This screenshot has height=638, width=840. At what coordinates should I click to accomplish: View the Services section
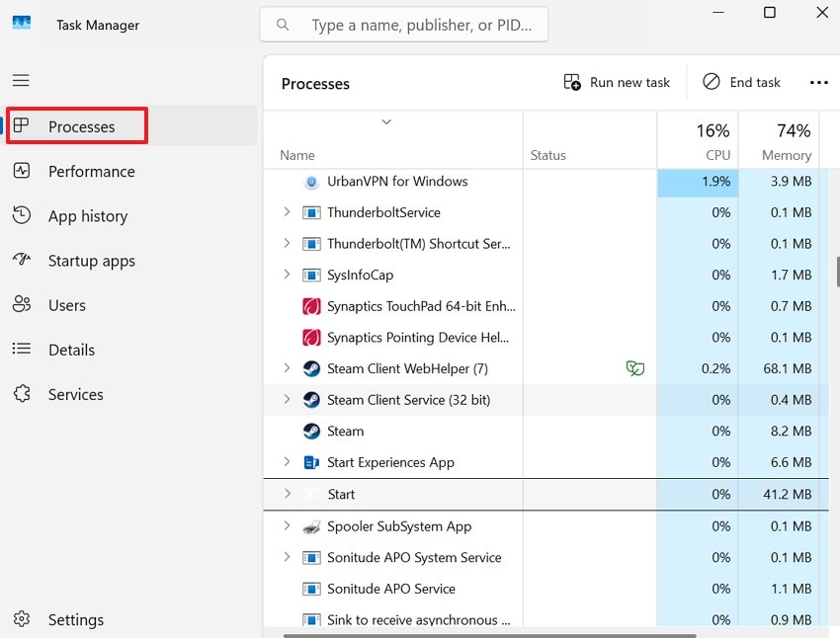point(75,393)
